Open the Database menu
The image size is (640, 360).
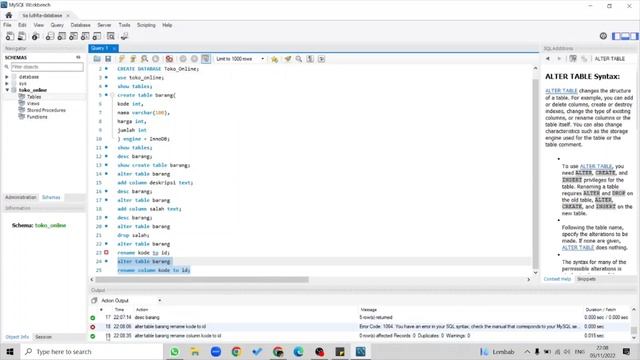click(80, 25)
